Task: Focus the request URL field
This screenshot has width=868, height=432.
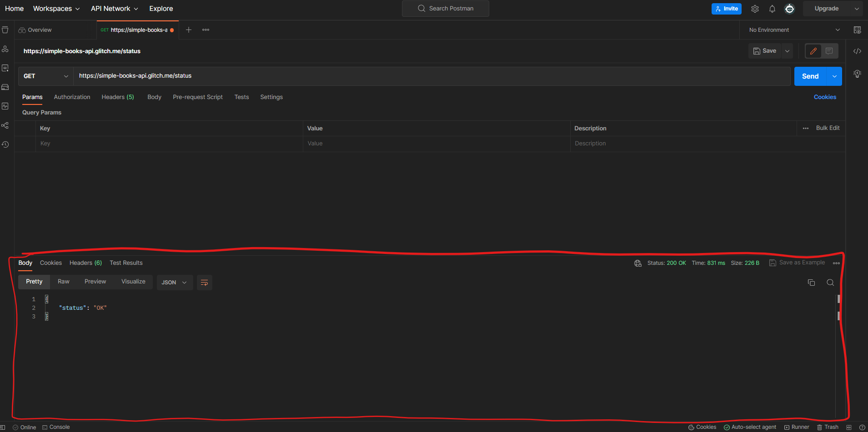Action: [x=432, y=76]
